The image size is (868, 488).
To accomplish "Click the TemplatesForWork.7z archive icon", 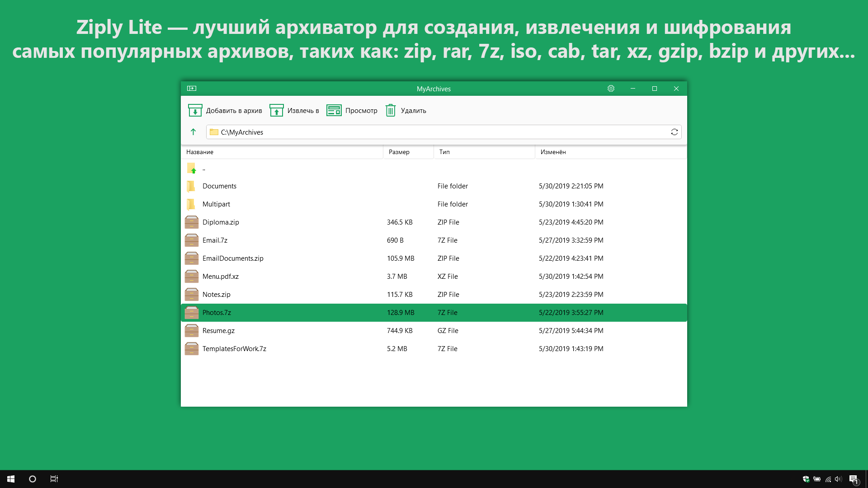I will click(x=192, y=349).
